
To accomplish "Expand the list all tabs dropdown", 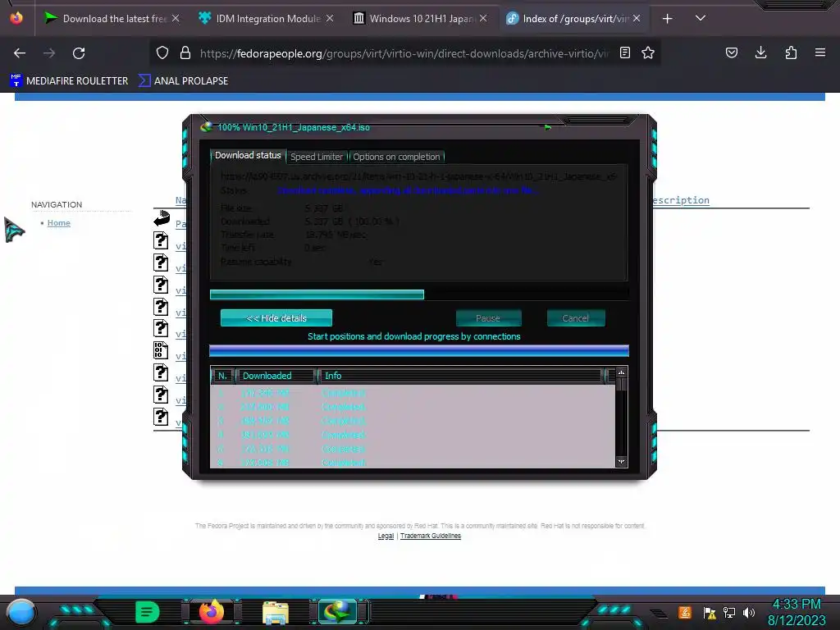I will coord(701,18).
